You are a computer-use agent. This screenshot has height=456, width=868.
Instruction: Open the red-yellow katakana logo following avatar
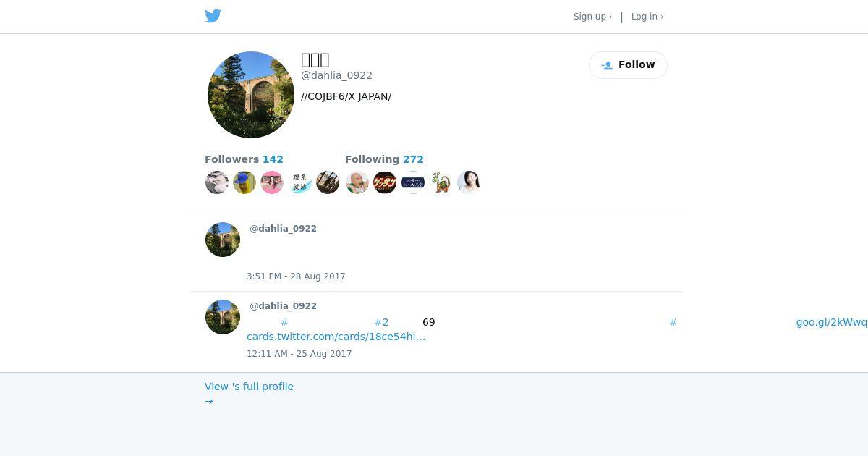click(x=385, y=182)
